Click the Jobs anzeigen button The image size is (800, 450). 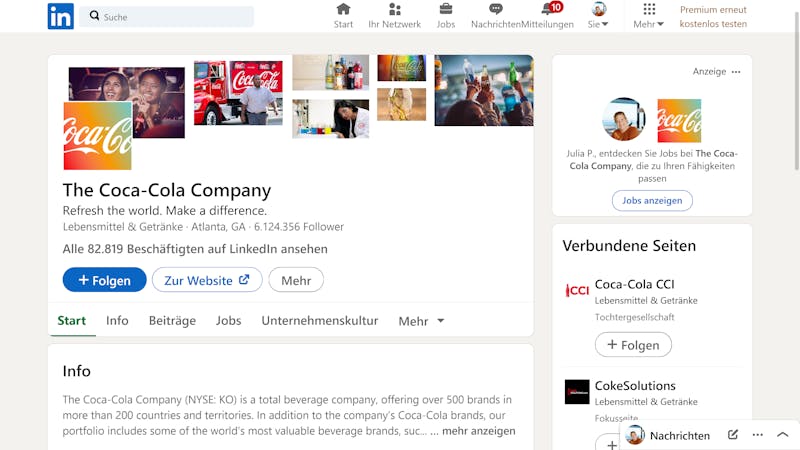652,201
